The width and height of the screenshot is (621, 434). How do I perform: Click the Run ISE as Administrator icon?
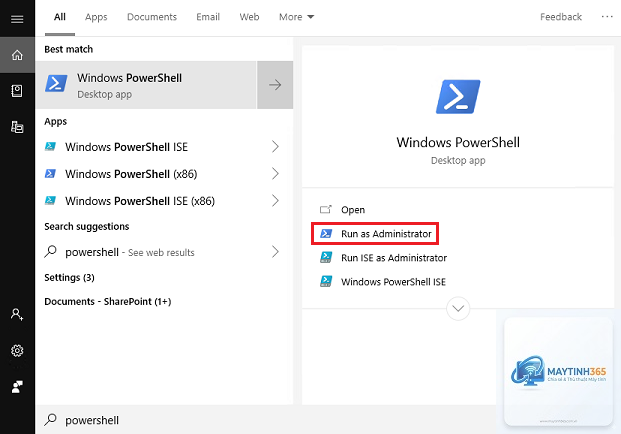[326, 257]
